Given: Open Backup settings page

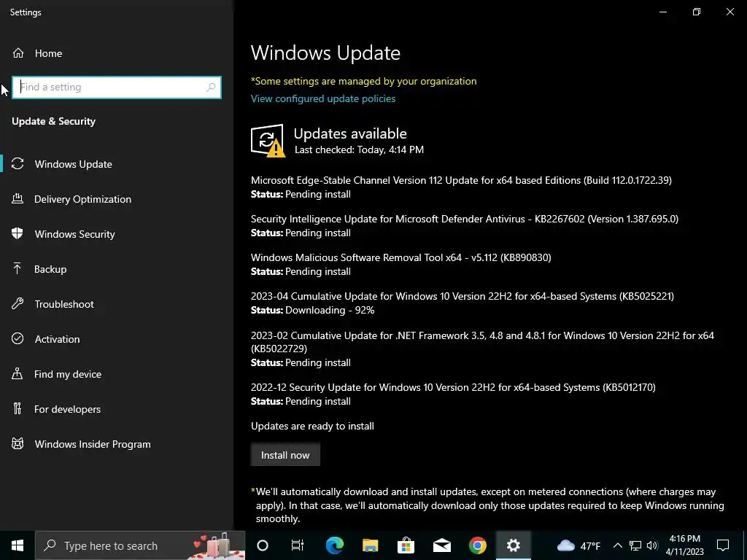Looking at the screenshot, I should coord(117,269).
